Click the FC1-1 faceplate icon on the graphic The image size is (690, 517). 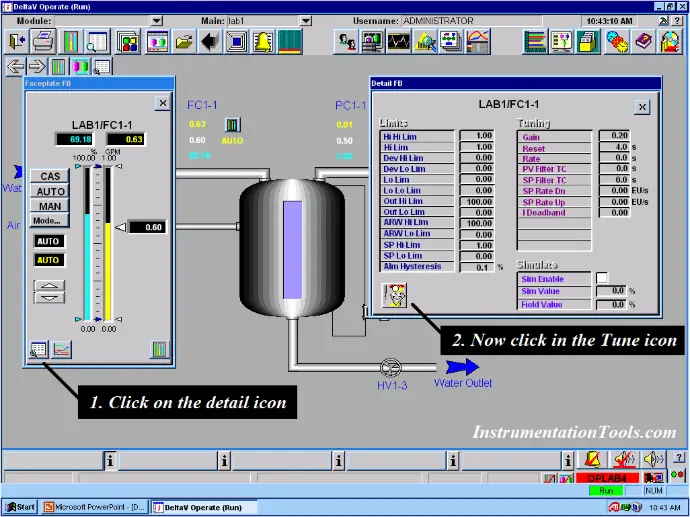pyautogui.click(x=232, y=125)
